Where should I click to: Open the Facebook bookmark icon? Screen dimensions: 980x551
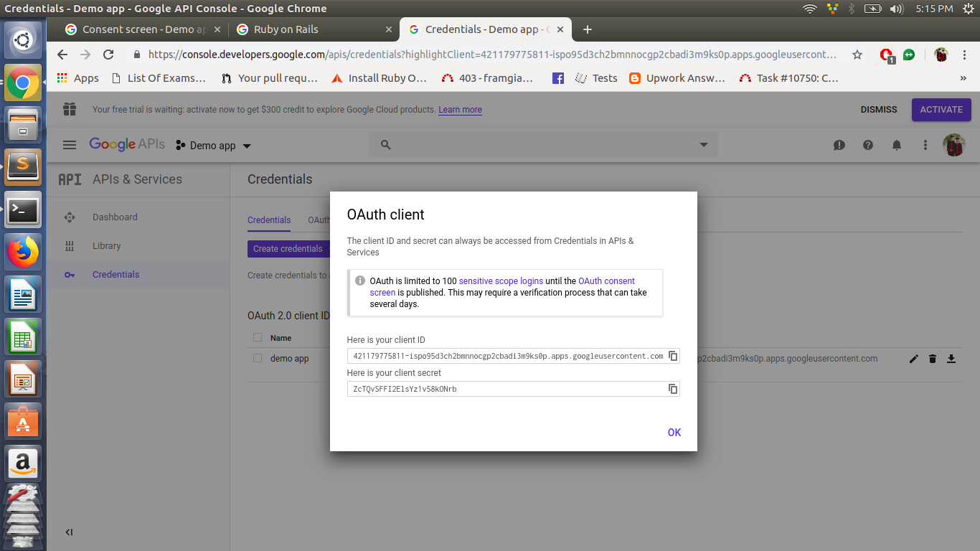tap(557, 78)
